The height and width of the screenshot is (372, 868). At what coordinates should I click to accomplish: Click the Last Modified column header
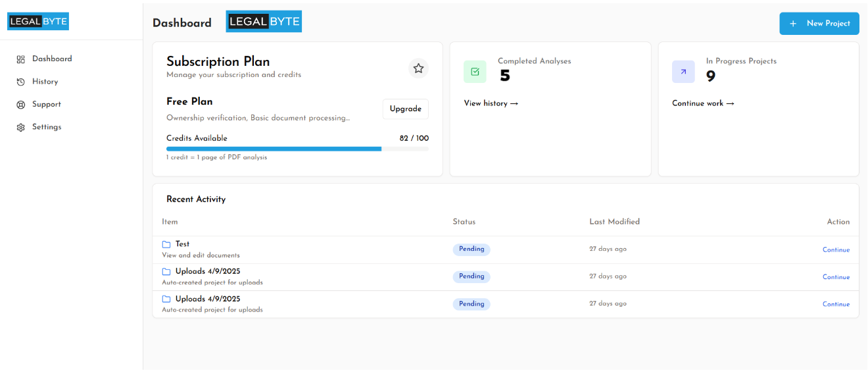(x=614, y=222)
